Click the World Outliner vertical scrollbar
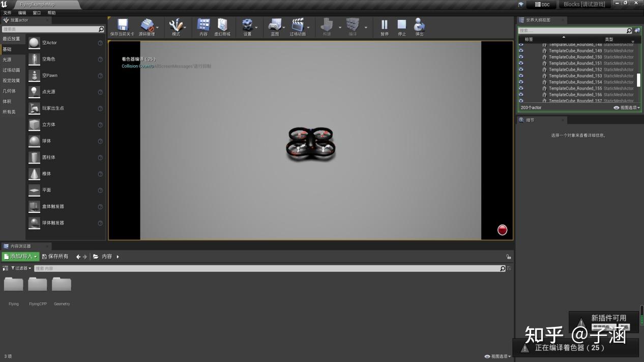 click(639, 80)
